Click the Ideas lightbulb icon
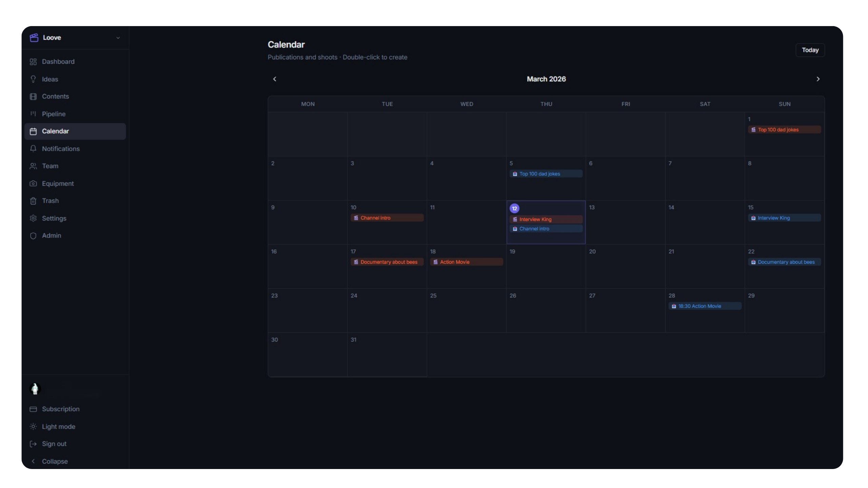This screenshot has width=868, height=488. [x=33, y=79]
